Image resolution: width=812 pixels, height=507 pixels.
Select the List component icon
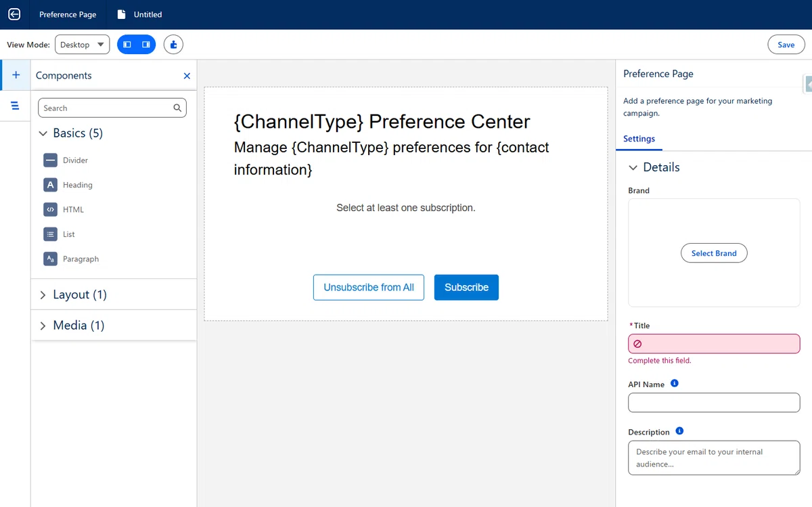pos(50,234)
